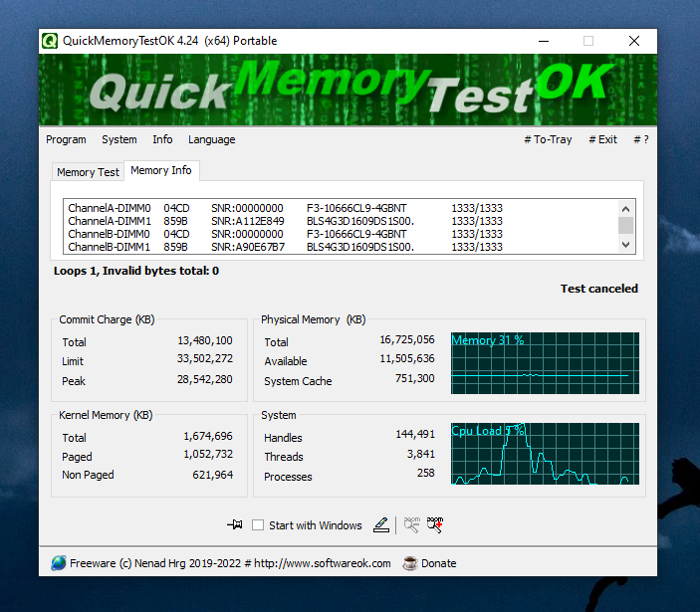Image resolution: width=700 pixels, height=612 pixels.
Task: Click the globe icon in the footer
Action: (x=59, y=563)
